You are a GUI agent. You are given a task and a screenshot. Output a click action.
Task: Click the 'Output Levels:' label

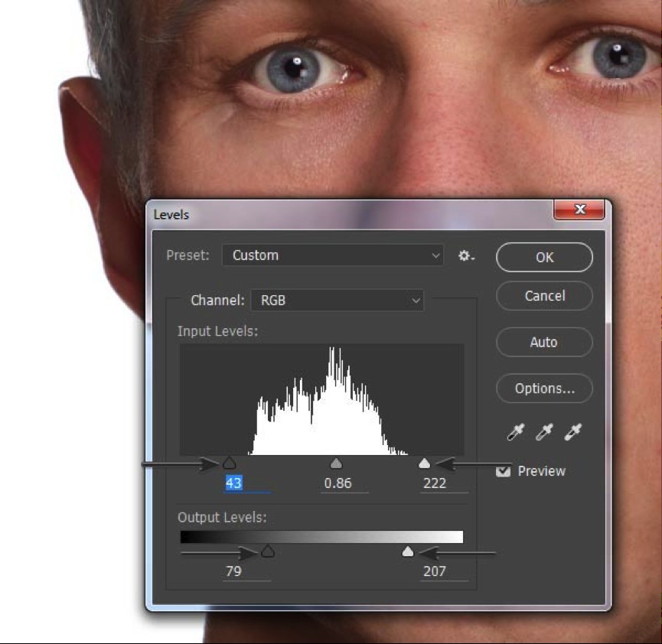[x=222, y=517]
